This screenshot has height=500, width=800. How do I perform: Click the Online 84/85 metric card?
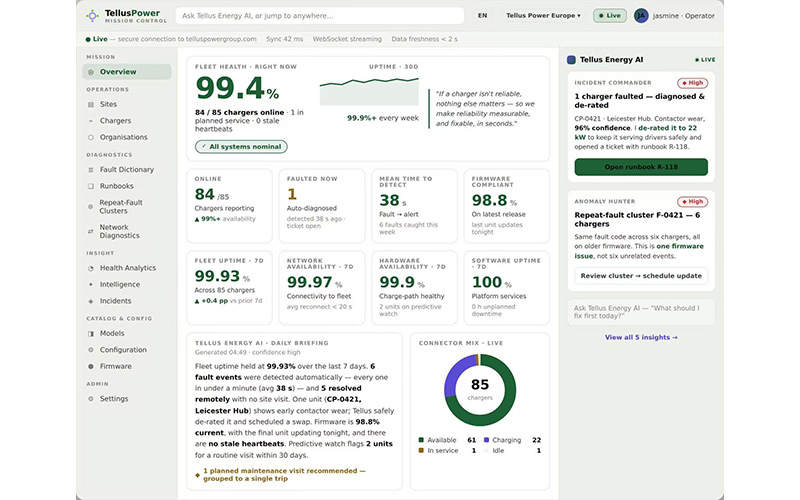point(230,206)
